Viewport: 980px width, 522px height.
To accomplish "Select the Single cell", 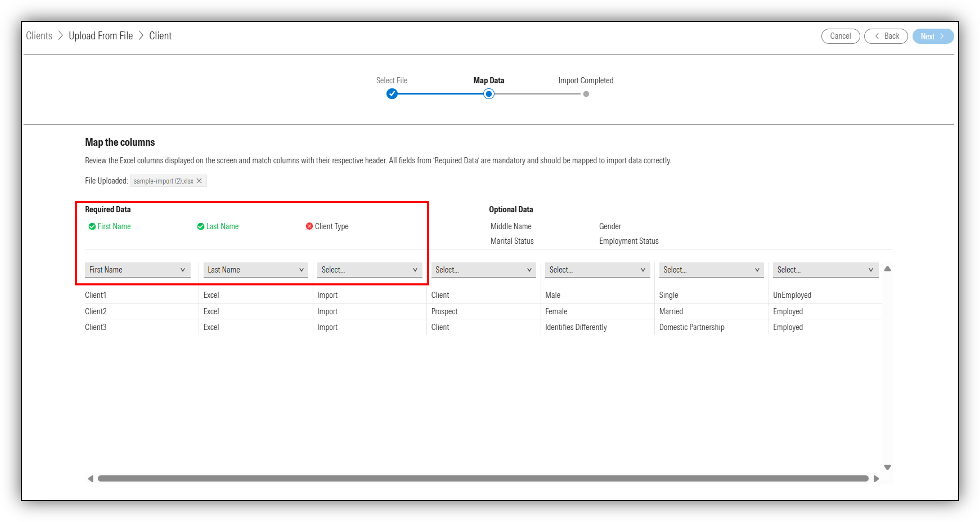I will (x=669, y=295).
